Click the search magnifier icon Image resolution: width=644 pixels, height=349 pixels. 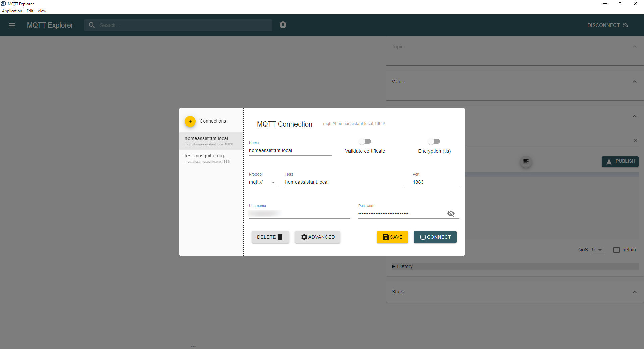[92, 25]
